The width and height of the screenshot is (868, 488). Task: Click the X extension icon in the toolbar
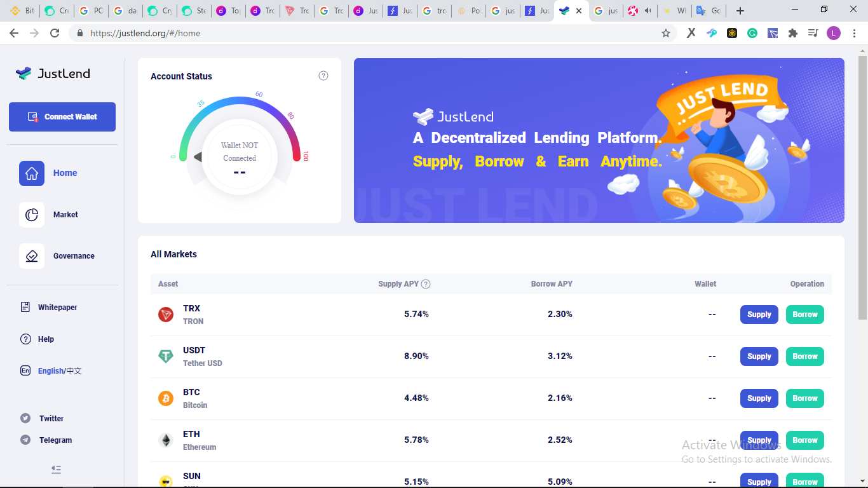tap(691, 33)
